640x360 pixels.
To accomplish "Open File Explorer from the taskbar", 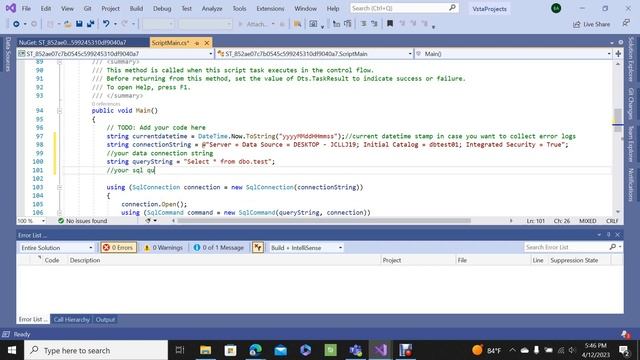I will tap(205, 350).
